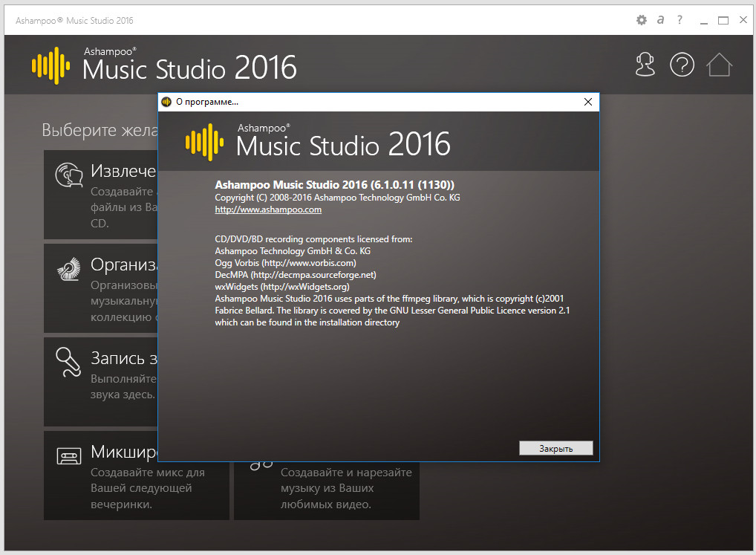
Task: Click the large circled question mark help icon
Action: (682, 65)
